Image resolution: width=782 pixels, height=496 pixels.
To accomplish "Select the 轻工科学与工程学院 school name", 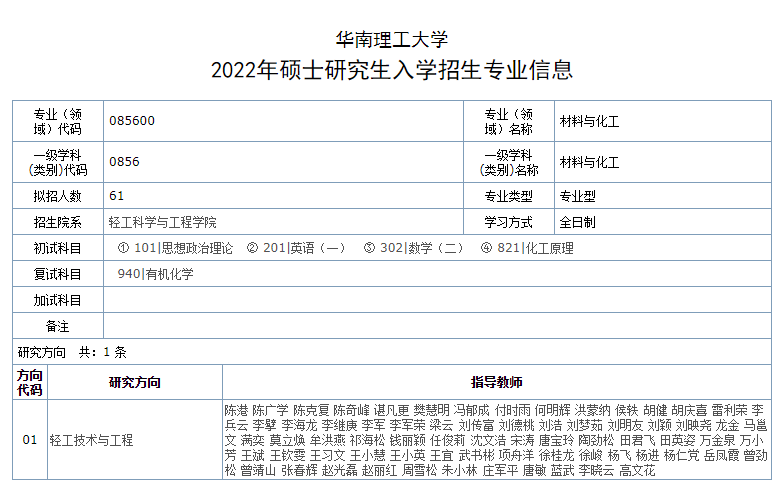I will coord(162,222).
